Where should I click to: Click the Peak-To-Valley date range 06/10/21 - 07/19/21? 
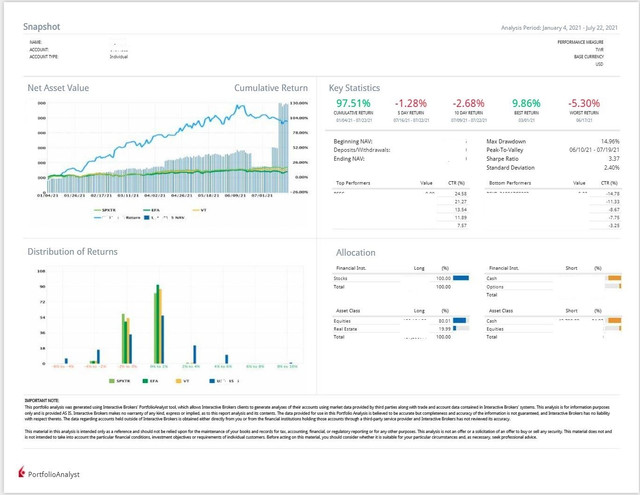pyautogui.click(x=594, y=150)
